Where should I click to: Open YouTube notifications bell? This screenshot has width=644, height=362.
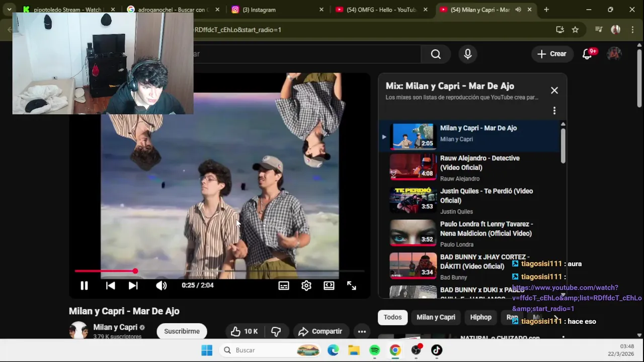click(587, 54)
